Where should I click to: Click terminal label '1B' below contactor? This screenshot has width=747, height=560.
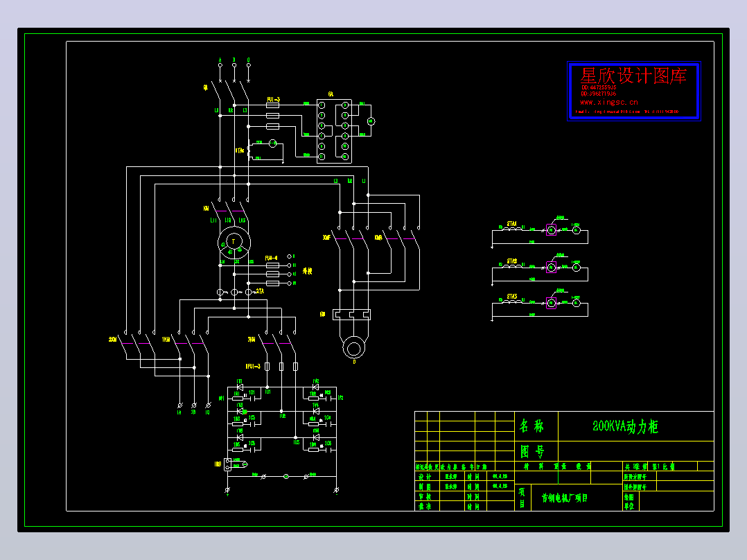click(193, 412)
